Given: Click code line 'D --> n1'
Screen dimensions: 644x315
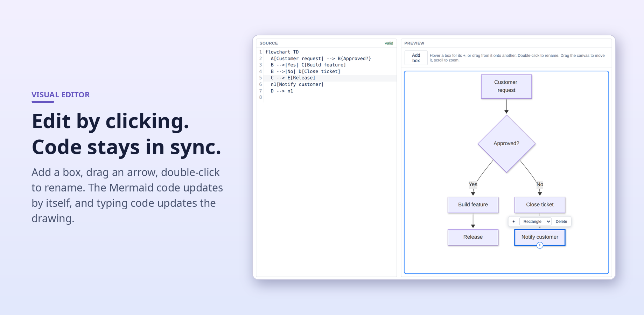Looking at the screenshot, I should [282, 91].
